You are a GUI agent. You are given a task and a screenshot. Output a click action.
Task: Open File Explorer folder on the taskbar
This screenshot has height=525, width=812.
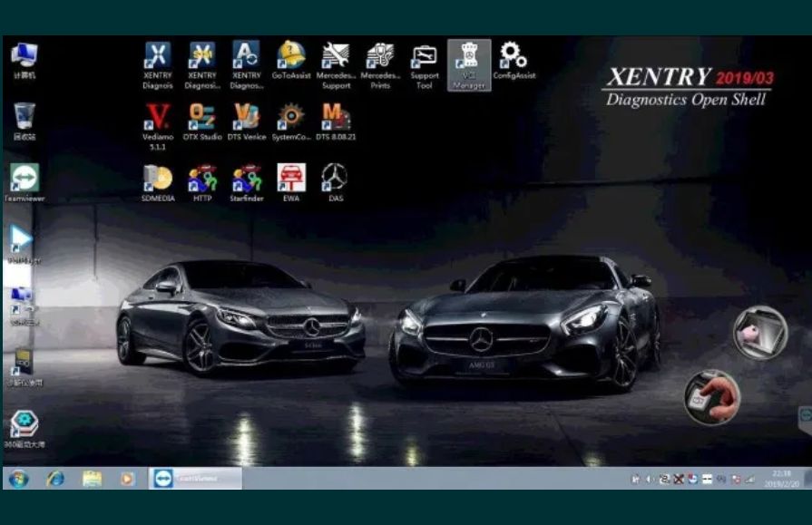(92, 479)
